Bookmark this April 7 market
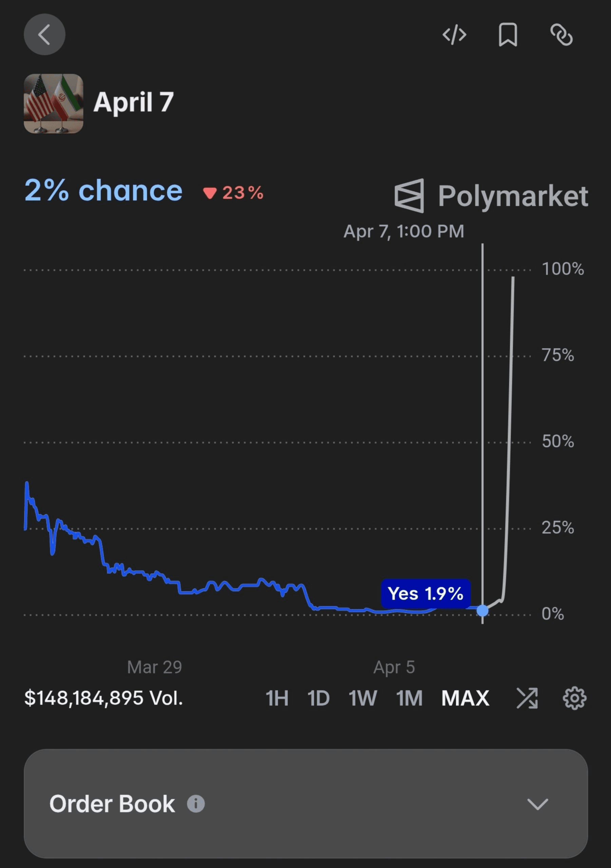 coord(508,35)
